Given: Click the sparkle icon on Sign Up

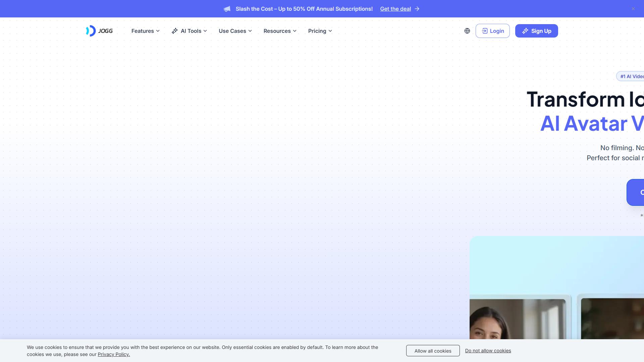Looking at the screenshot, I should (525, 31).
